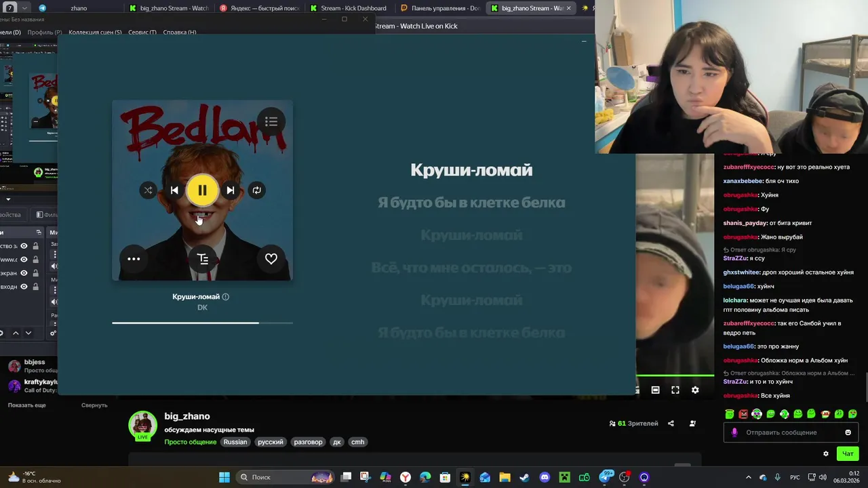The height and width of the screenshot is (488, 868).
Task: Switch to Панель управления browser tab
Action: (440, 8)
